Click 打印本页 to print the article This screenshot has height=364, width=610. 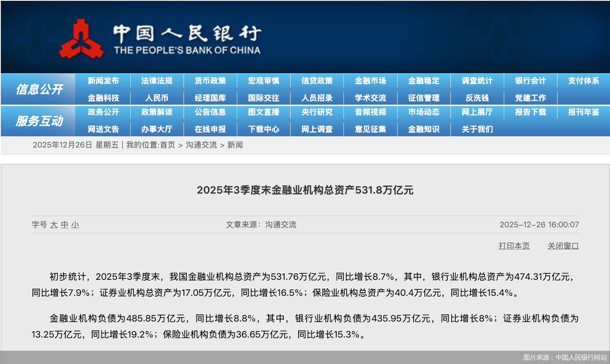[x=514, y=245]
